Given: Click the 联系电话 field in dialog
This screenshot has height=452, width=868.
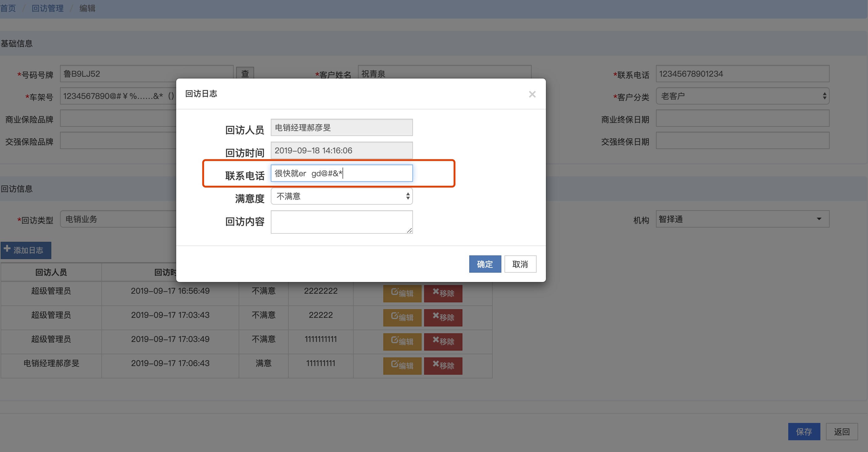Looking at the screenshot, I should (341, 173).
